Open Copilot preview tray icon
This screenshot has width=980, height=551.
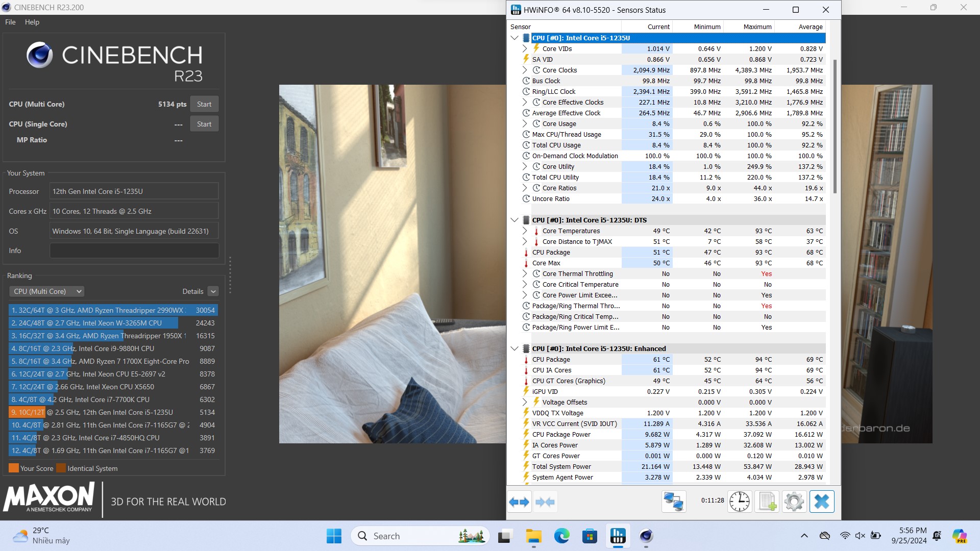960,536
